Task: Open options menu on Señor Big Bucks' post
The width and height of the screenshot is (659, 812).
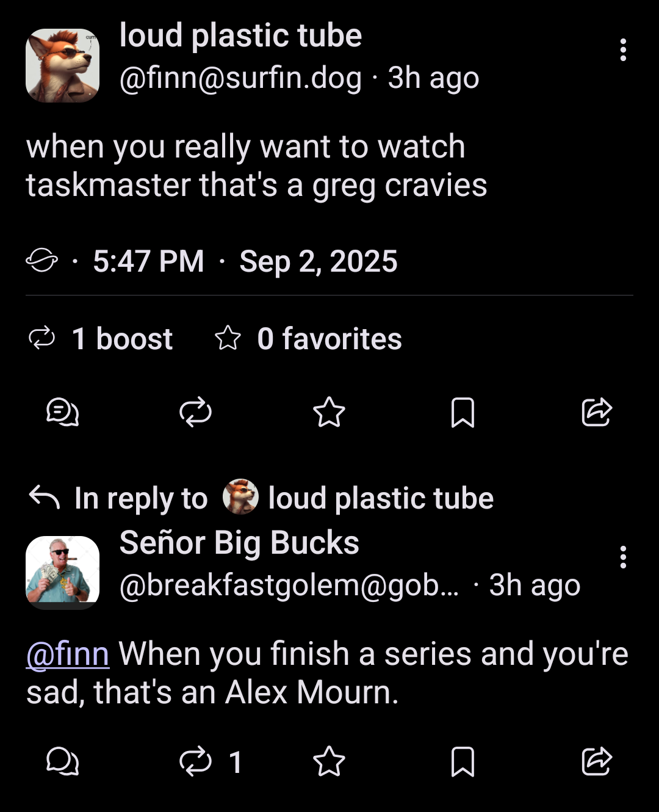Action: coord(623,559)
